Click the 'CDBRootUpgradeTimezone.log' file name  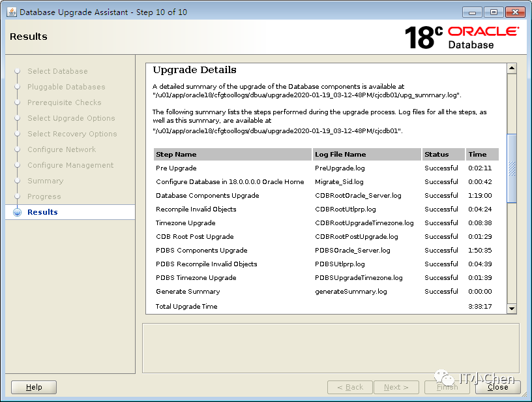pos(364,223)
